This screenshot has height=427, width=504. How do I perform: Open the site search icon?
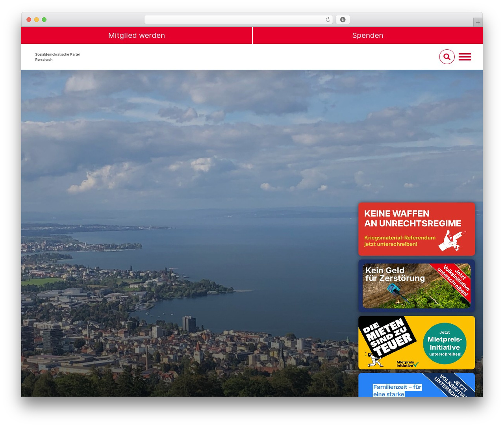pyautogui.click(x=447, y=57)
